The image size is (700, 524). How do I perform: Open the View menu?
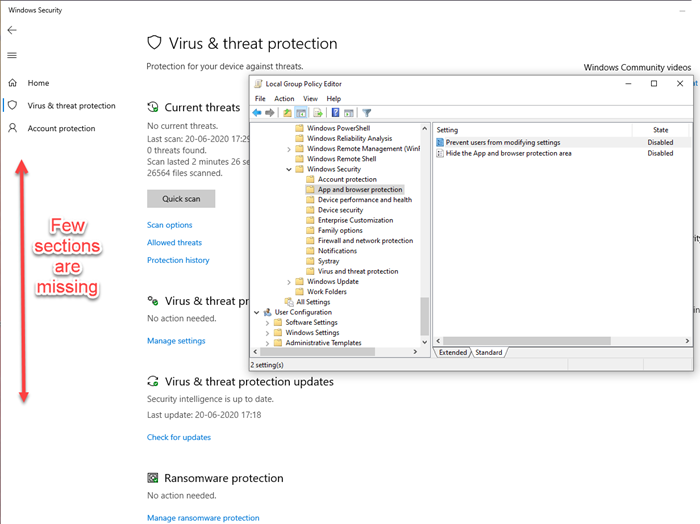[310, 98]
